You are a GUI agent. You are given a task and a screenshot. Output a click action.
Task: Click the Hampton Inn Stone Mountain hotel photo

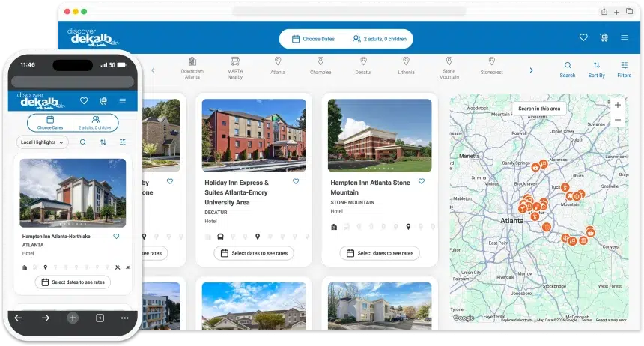pyautogui.click(x=380, y=135)
